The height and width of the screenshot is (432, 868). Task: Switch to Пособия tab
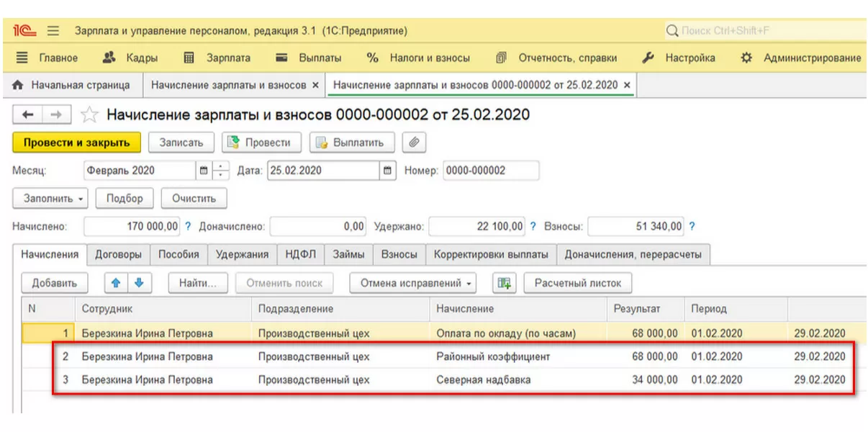click(179, 254)
